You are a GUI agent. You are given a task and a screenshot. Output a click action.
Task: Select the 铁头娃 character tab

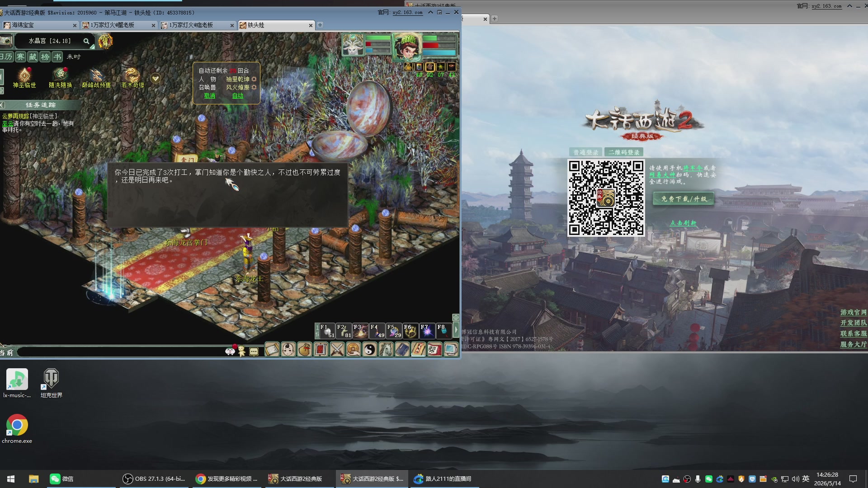tap(276, 25)
